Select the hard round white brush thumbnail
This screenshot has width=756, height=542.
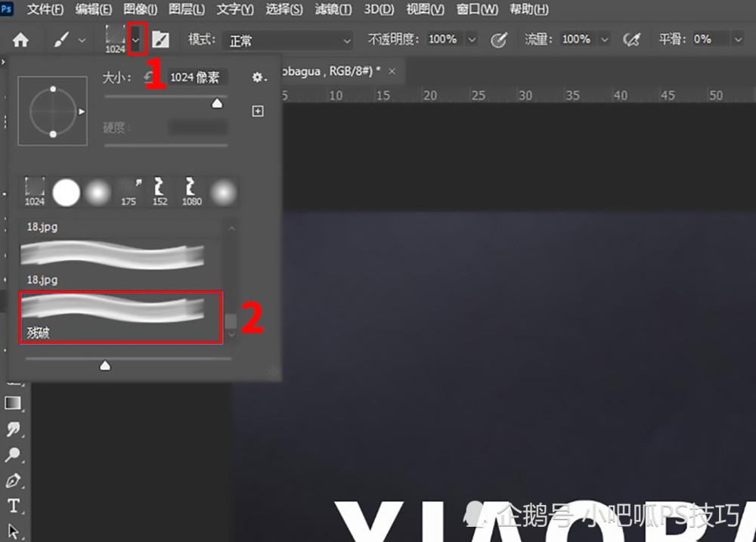(x=66, y=193)
